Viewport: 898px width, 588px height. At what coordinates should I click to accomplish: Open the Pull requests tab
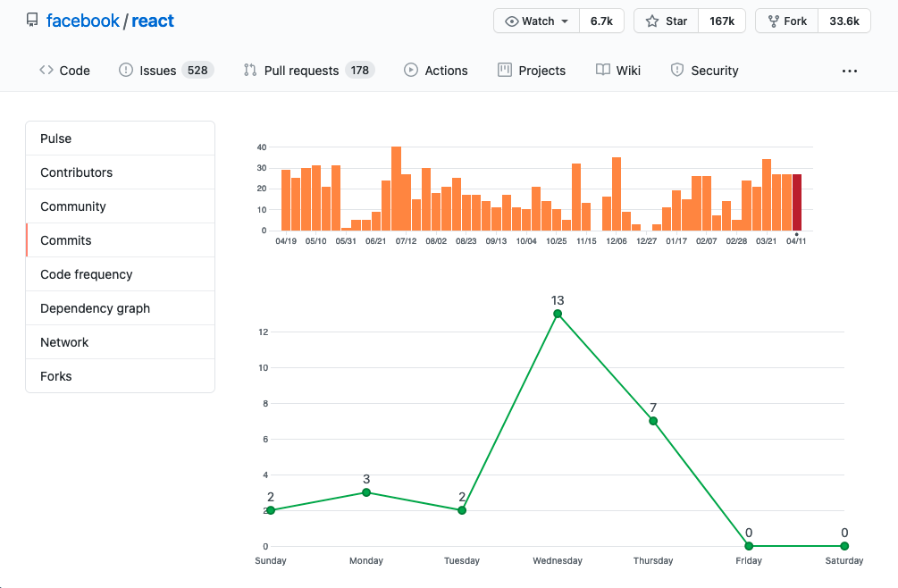[x=308, y=71]
